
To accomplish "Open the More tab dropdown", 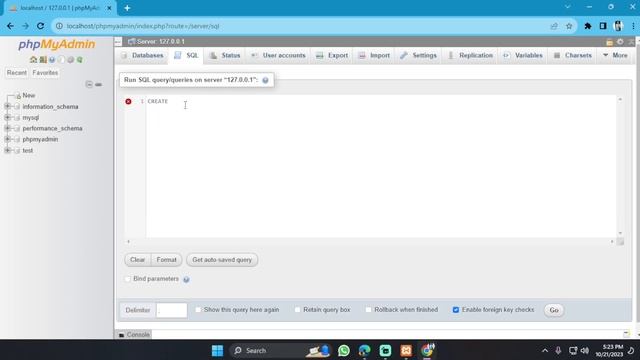I will tap(615, 55).
